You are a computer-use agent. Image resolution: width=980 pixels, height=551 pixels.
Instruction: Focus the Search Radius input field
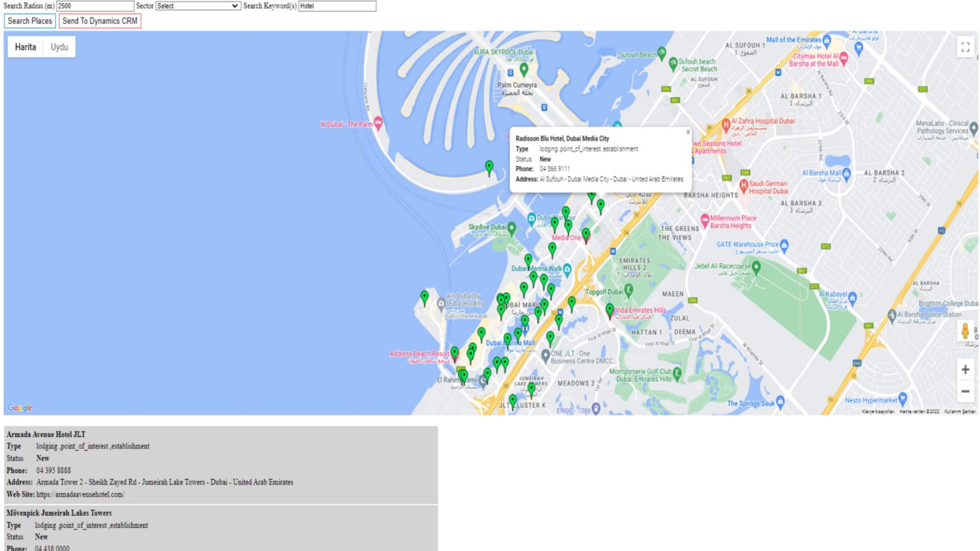(95, 6)
